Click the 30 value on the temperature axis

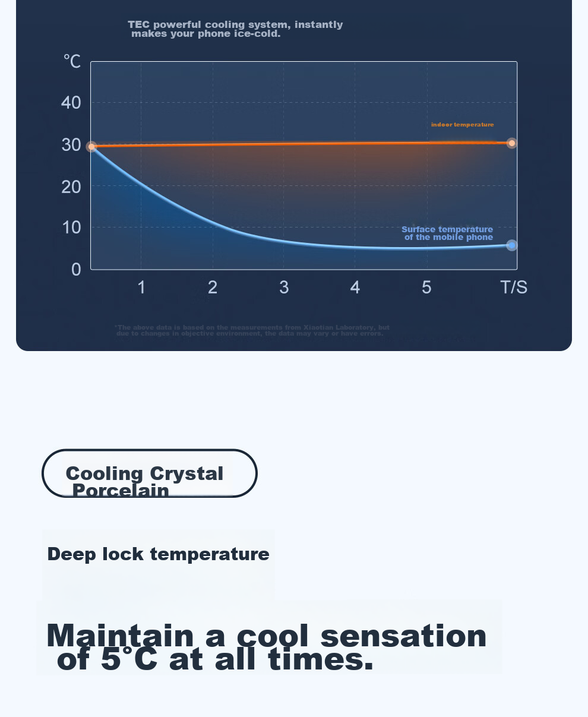(x=71, y=145)
